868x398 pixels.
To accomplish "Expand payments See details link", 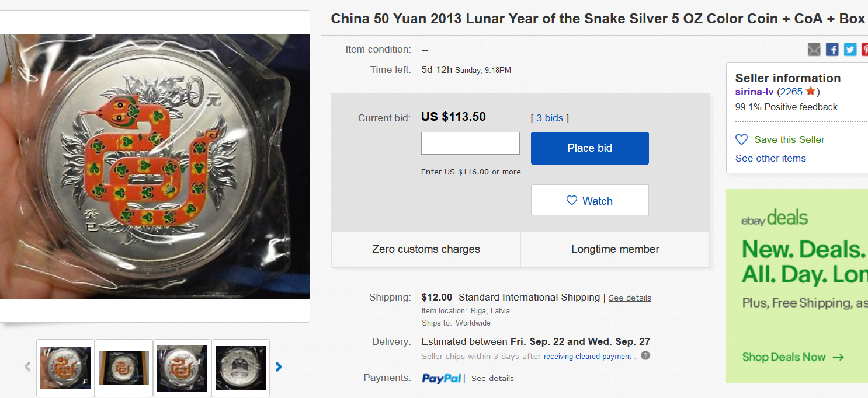I will coord(492,378).
